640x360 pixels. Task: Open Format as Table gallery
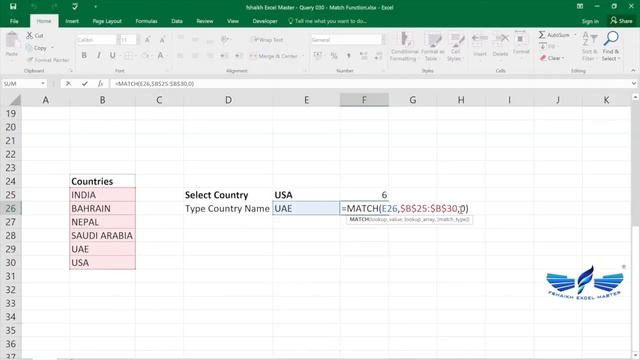432,47
